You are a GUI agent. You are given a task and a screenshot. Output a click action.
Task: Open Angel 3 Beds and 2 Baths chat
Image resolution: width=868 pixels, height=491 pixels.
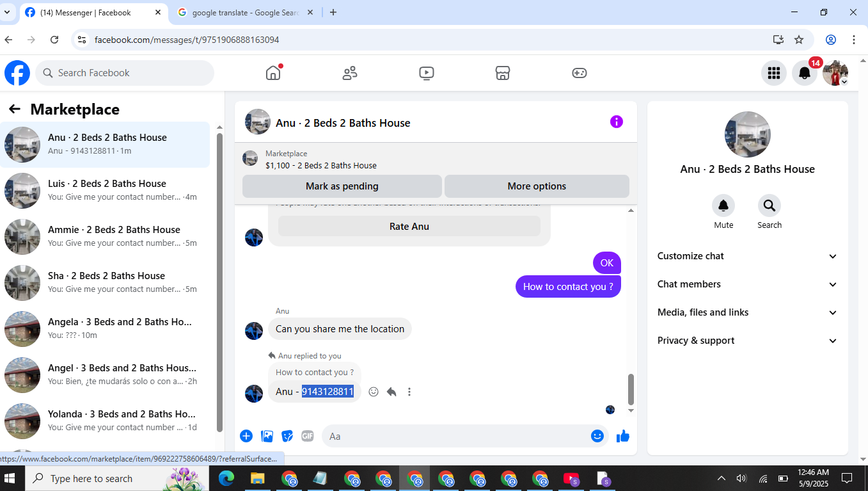(105, 375)
